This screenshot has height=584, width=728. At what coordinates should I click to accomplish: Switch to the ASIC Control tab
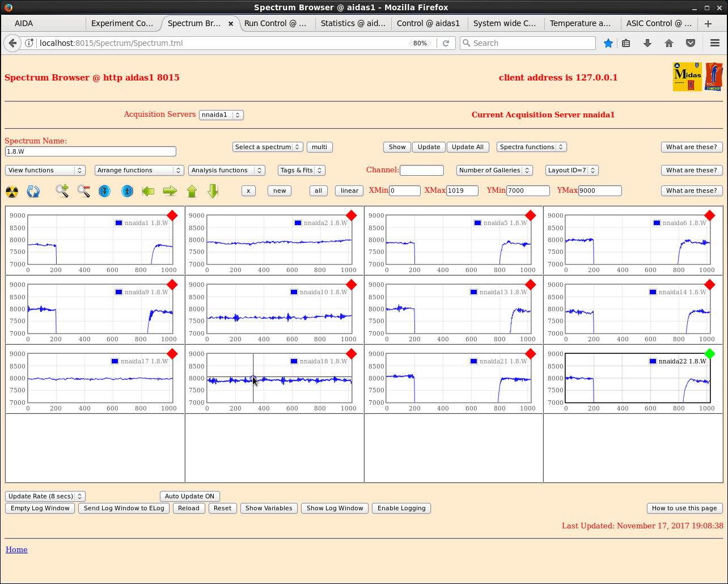(x=658, y=23)
